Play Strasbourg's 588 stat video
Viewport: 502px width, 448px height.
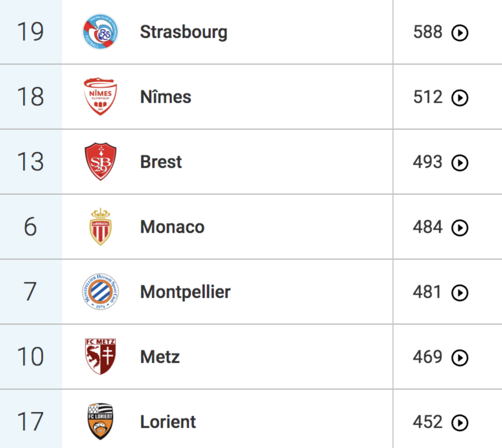pyautogui.click(x=460, y=33)
